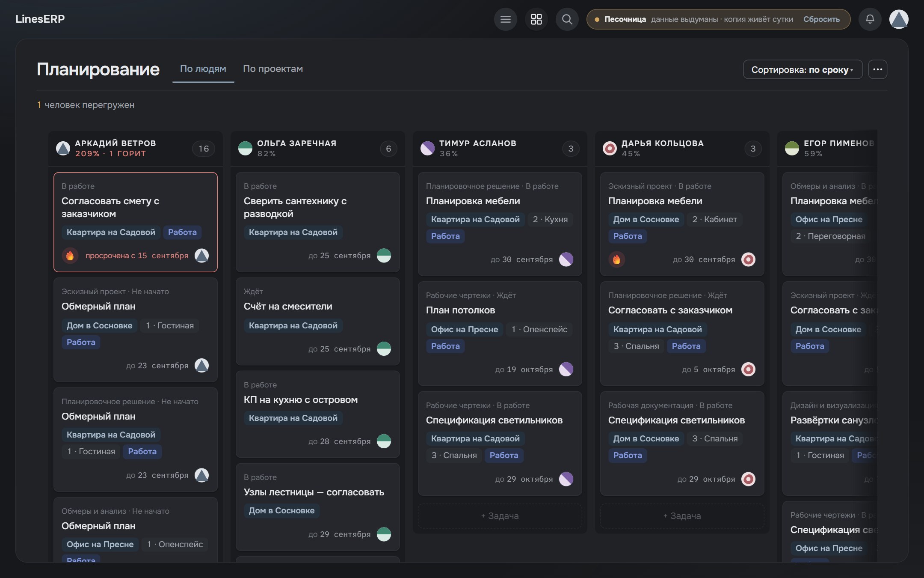This screenshot has width=924, height=578.
Task: Click the 16 task count badge
Action: point(204,149)
